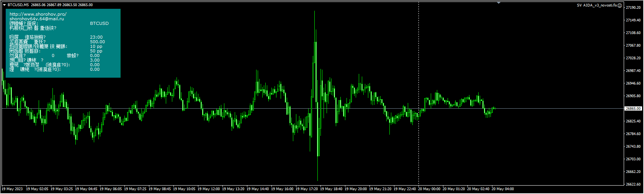
Task: Click the 19 May 10:05 time label
Action: click(184, 189)
